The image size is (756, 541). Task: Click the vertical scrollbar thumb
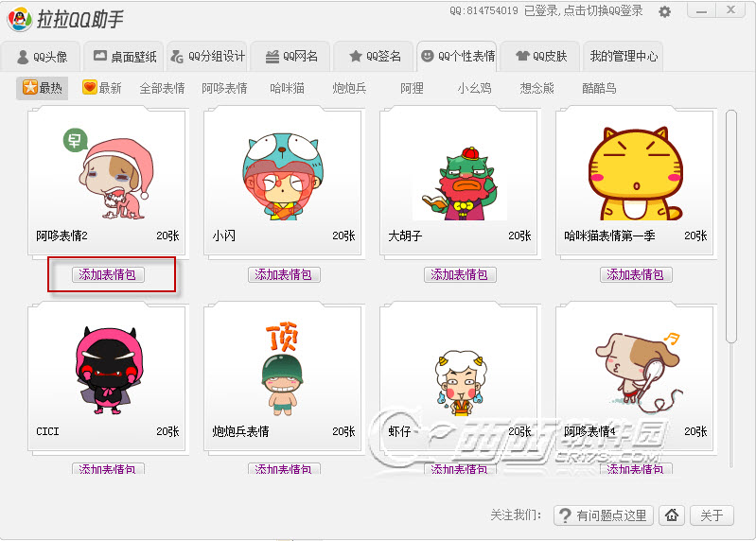tap(731, 226)
